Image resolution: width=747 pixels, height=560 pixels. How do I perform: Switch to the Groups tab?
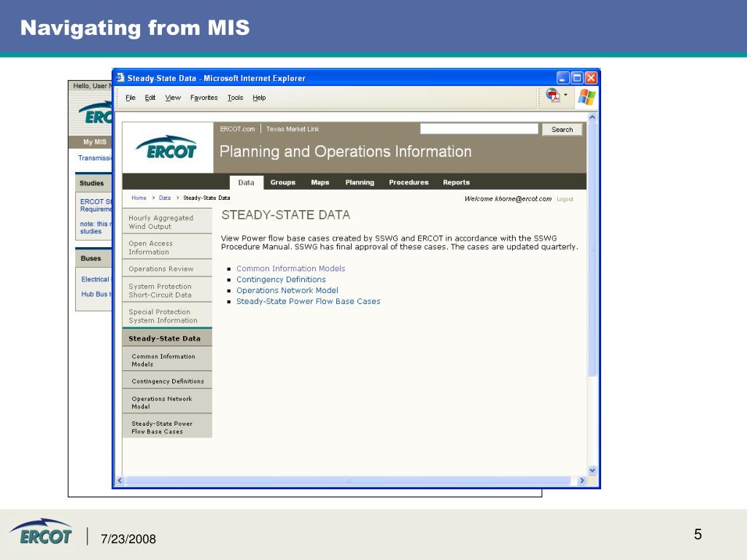click(x=283, y=182)
